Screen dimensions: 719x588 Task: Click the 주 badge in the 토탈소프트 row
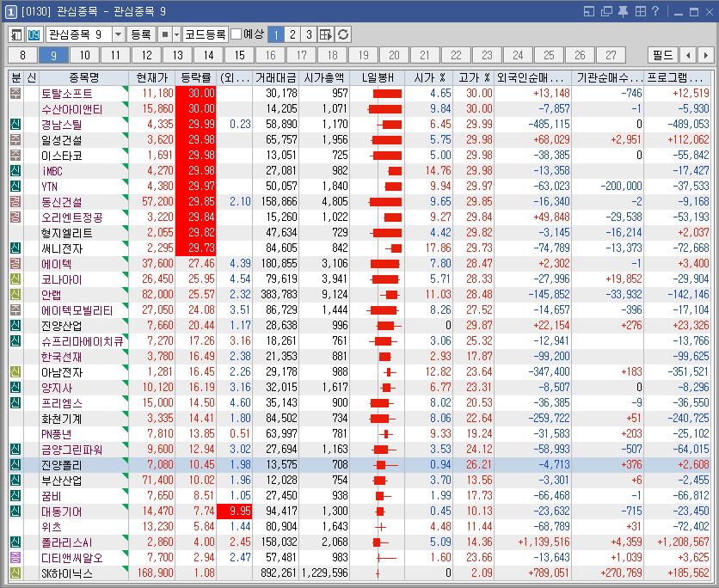pyautogui.click(x=15, y=94)
